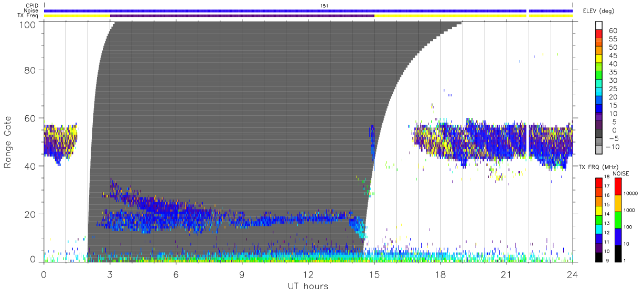Click the Noise row label at top left
This screenshot has height=297, width=644.
click(32, 10)
